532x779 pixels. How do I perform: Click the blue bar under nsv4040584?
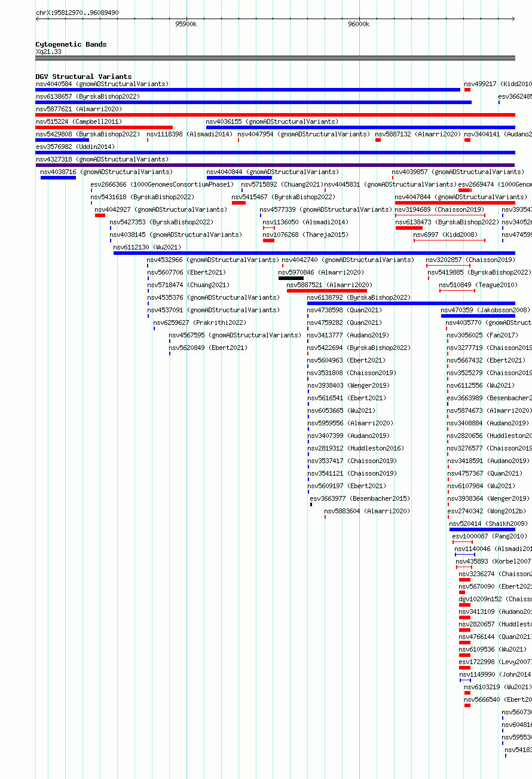(x=248, y=90)
